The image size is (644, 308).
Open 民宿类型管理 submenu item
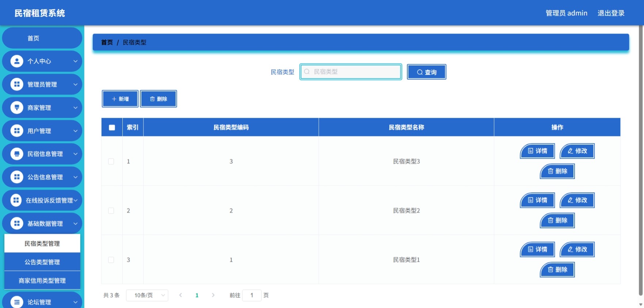pyautogui.click(x=42, y=243)
